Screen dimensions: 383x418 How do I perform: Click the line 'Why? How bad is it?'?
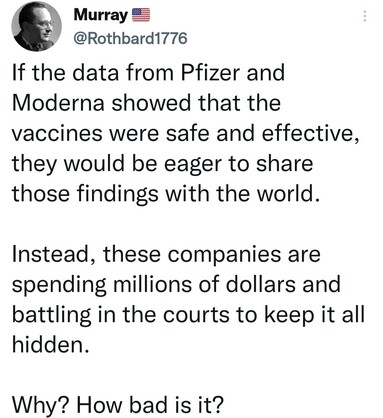pos(117,404)
